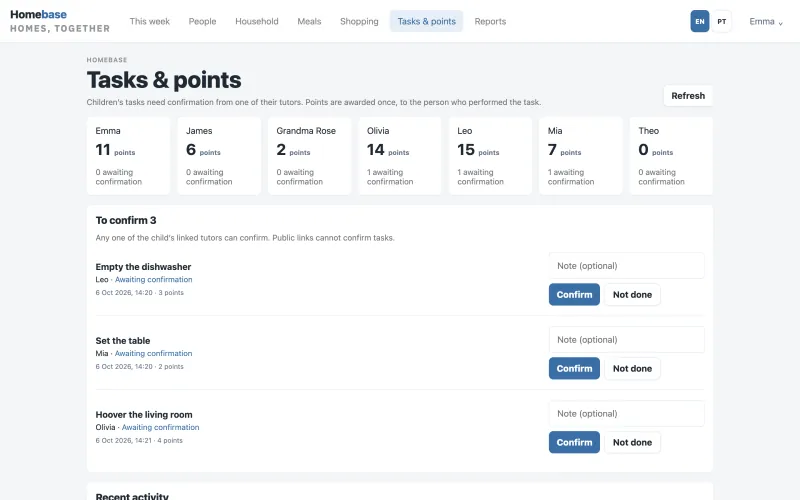Focus note field for Hoover the living room
The image size is (800, 500).
click(x=627, y=414)
